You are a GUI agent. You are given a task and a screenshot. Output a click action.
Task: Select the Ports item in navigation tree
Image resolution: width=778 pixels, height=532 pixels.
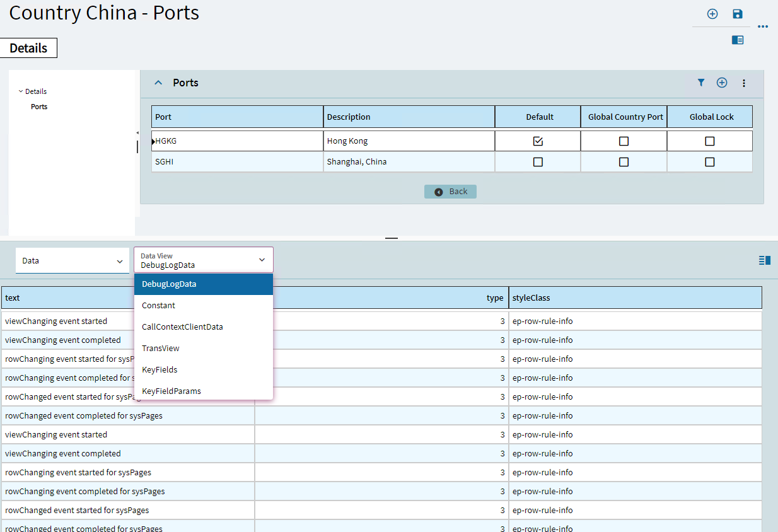point(39,107)
